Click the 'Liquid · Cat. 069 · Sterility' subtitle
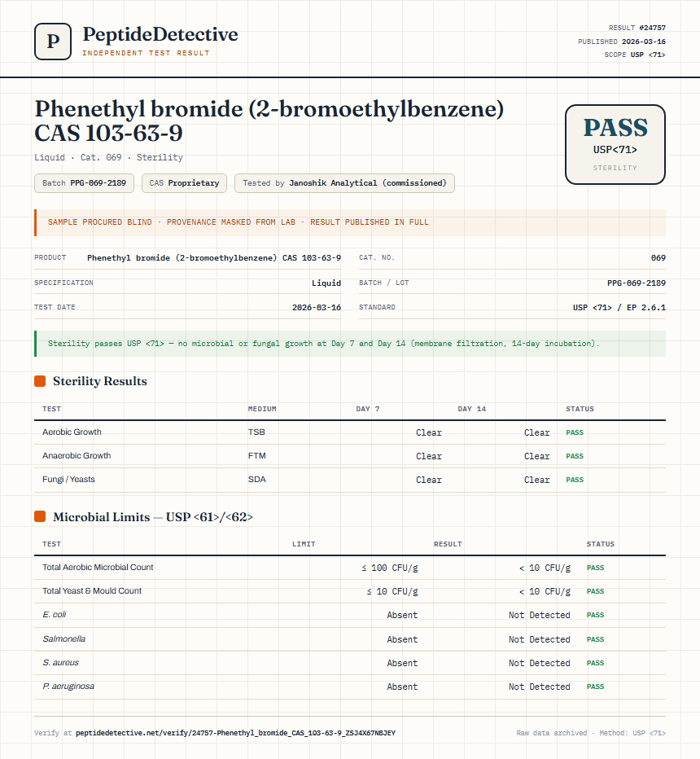 [109, 157]
